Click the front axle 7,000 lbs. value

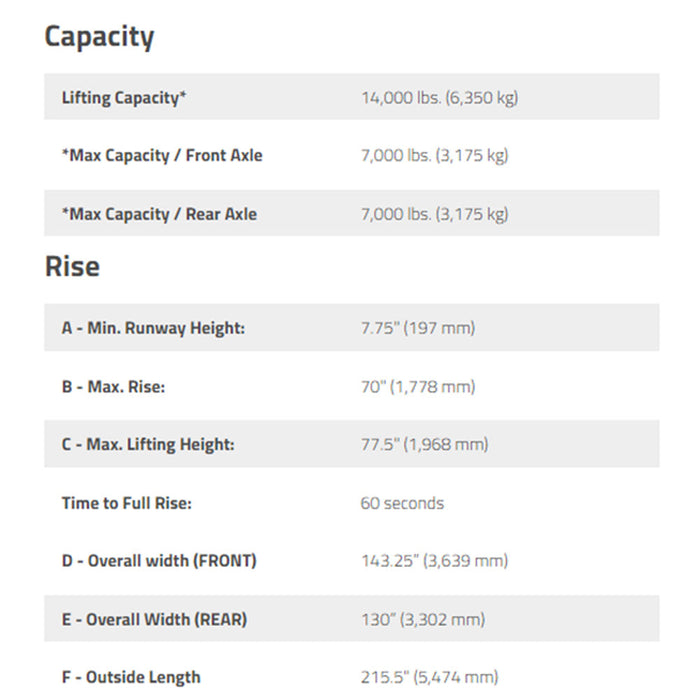coord(434,155)
